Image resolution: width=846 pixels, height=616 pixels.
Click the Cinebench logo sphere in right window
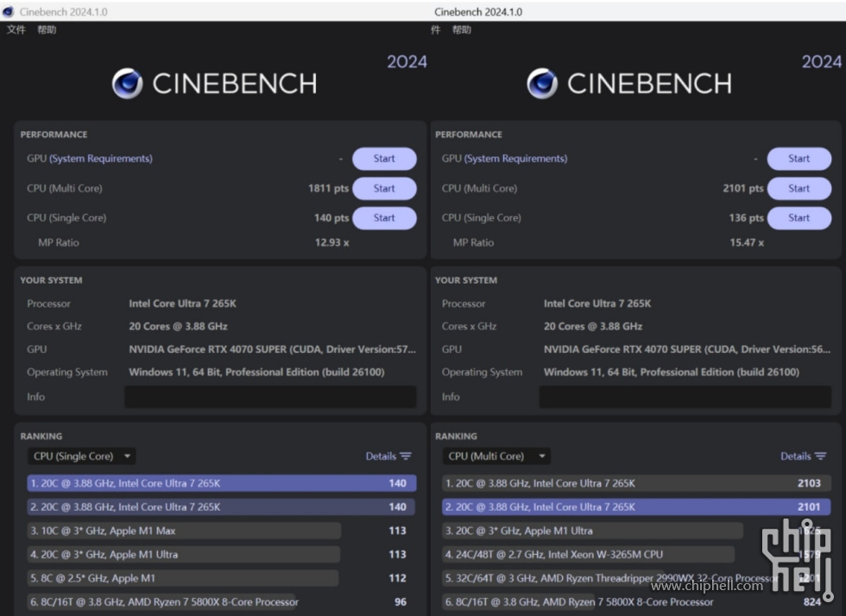[542, 84]
